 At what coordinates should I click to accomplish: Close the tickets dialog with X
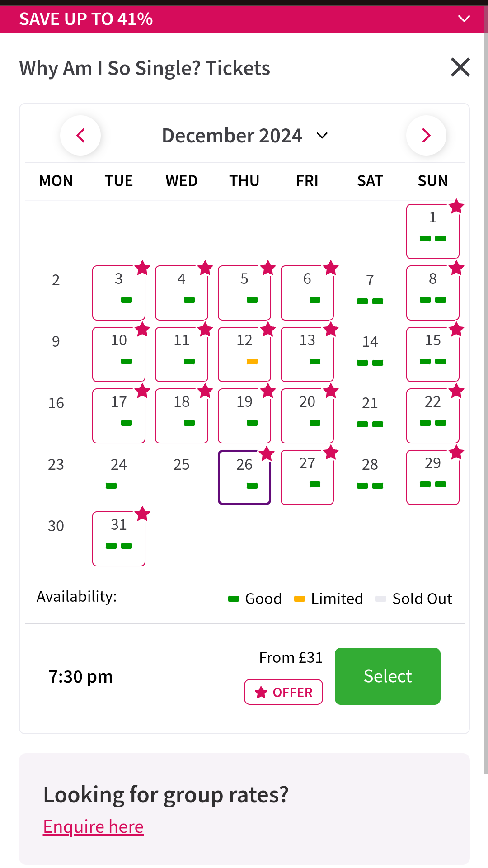460,68
